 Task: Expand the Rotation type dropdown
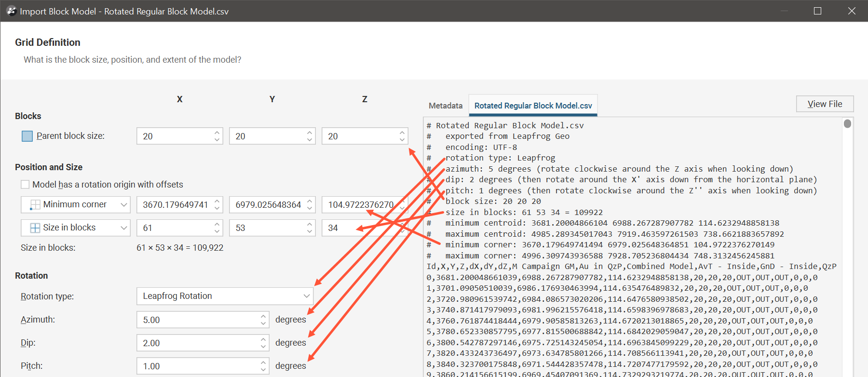point(306,296)
